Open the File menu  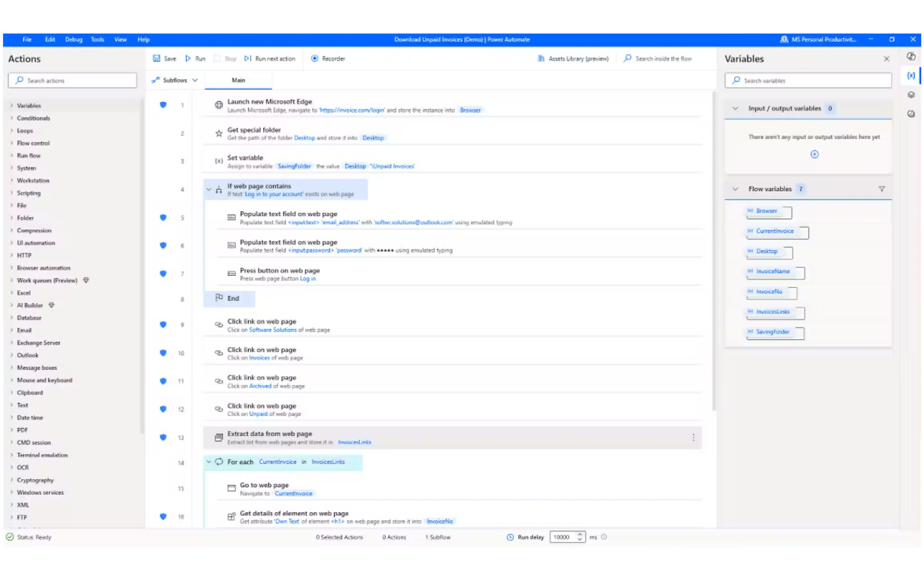coord(27,40)
